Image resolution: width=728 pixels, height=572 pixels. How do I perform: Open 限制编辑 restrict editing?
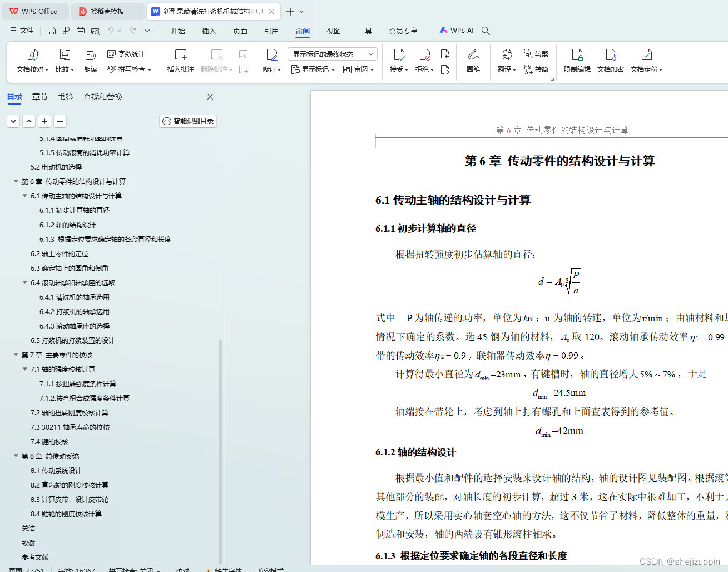[x=577, y=61]
